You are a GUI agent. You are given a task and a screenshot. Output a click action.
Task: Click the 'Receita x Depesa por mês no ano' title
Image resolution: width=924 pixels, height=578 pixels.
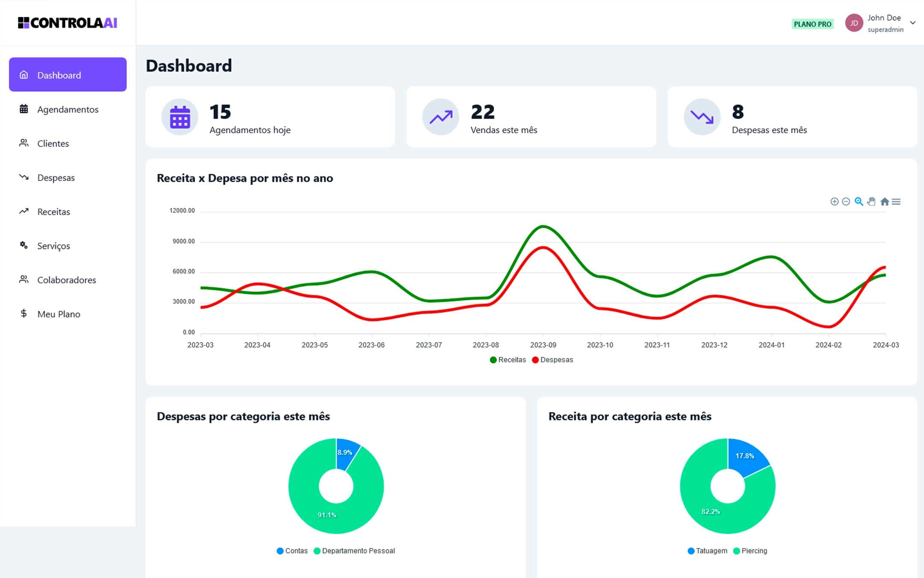point(245,178)
